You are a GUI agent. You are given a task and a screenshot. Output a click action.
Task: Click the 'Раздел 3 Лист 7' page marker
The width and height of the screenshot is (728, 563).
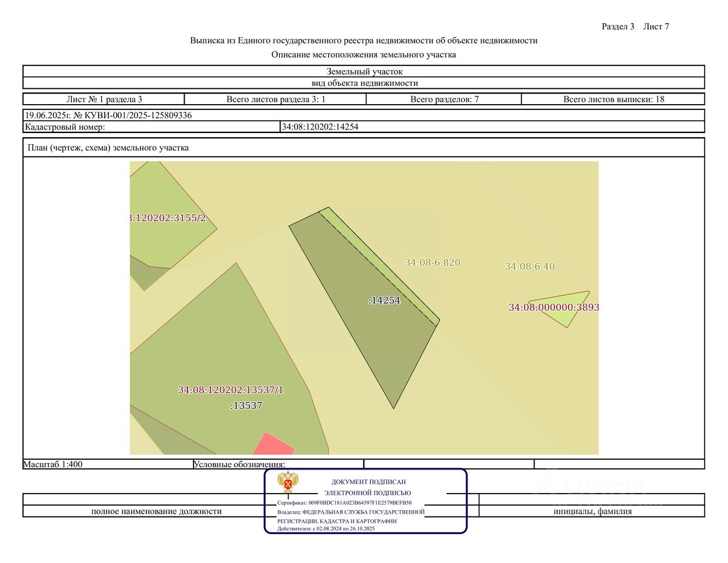click(x=635, y=26)
